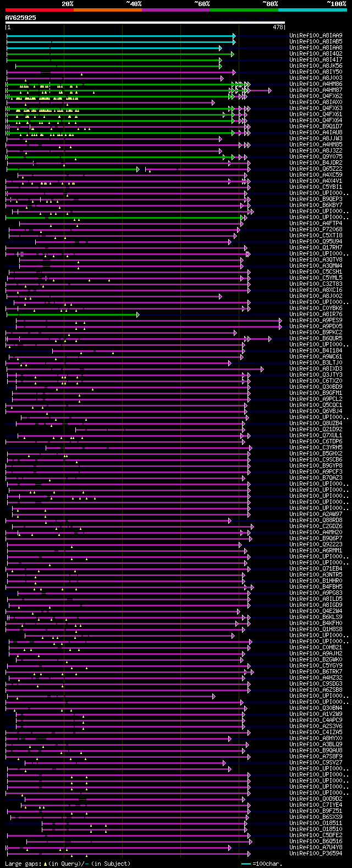Click UniRef100_A6ZSB8 label
Viewport: 352px width, 868px height.
tap(316, 690)
